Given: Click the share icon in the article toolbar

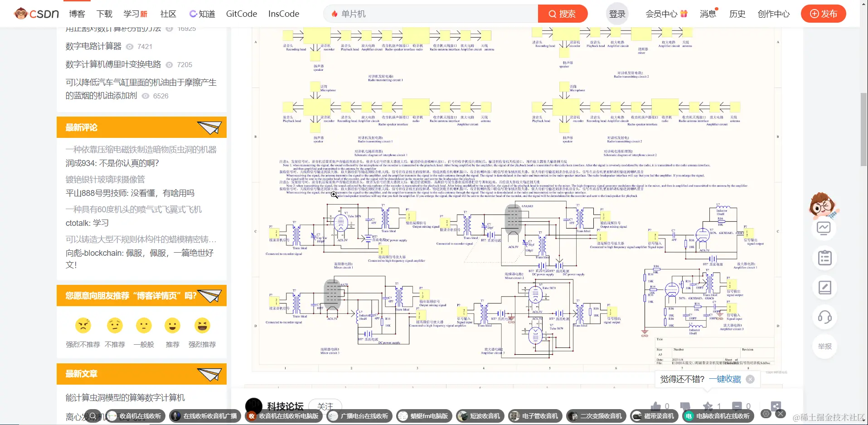Looking at the screenshot, I should [x=776, y=406].
